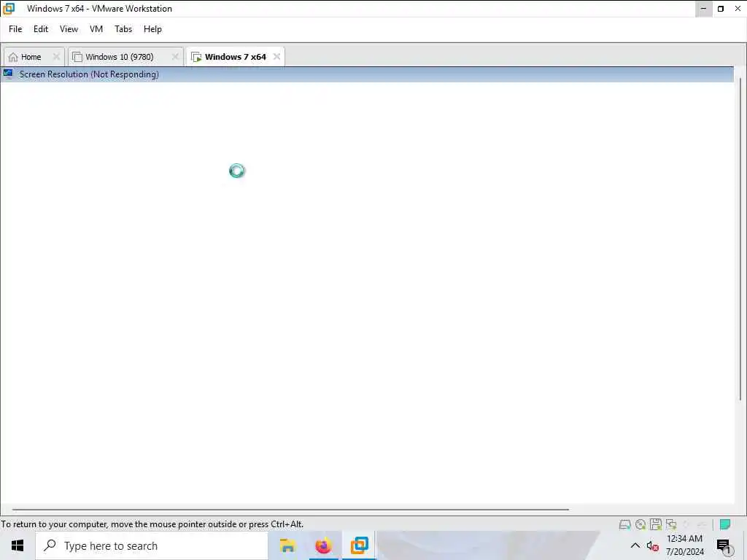Click the CD/DVD drive status icon
The image size is (747, 560).
(640, 525)
